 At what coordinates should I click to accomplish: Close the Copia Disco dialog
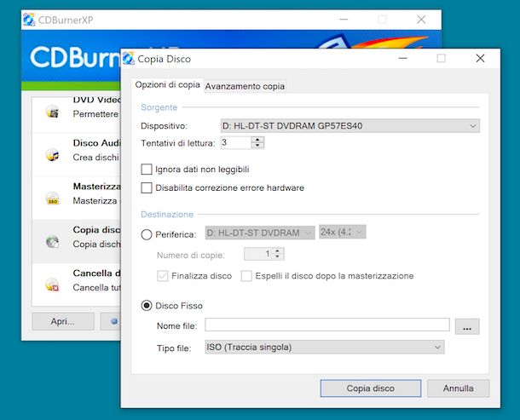point(480,59)
